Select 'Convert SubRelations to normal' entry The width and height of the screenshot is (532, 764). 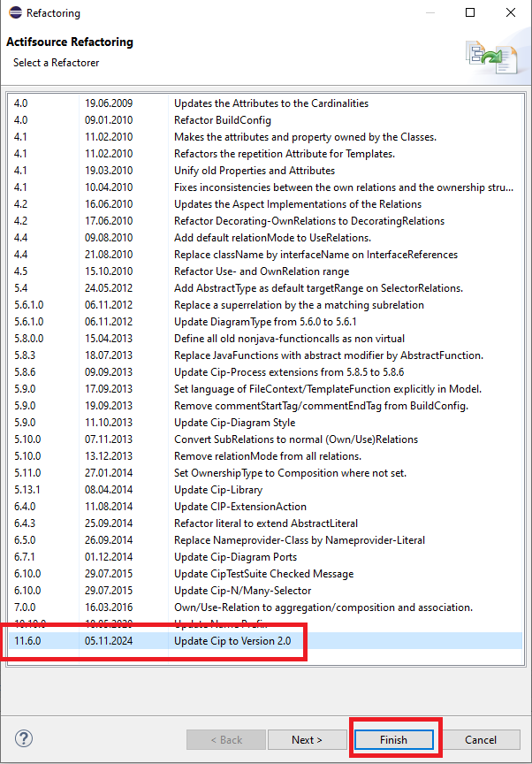[x=296, y=439]
